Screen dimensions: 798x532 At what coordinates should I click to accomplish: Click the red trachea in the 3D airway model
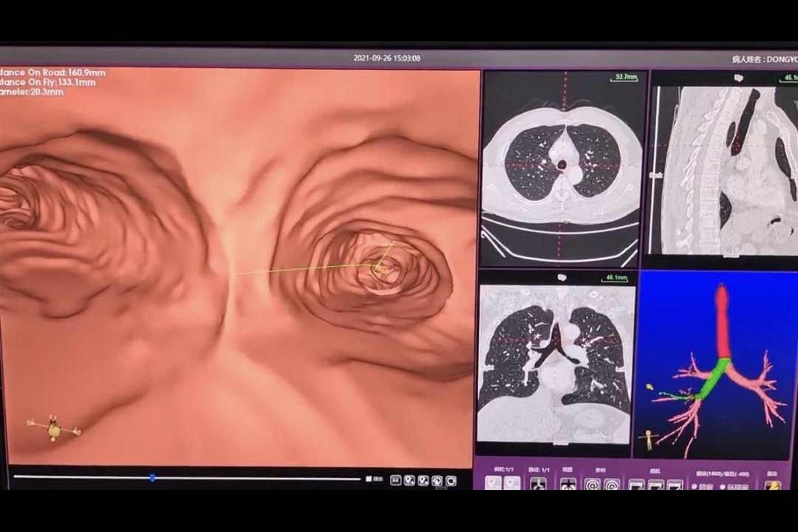(722, 325)
